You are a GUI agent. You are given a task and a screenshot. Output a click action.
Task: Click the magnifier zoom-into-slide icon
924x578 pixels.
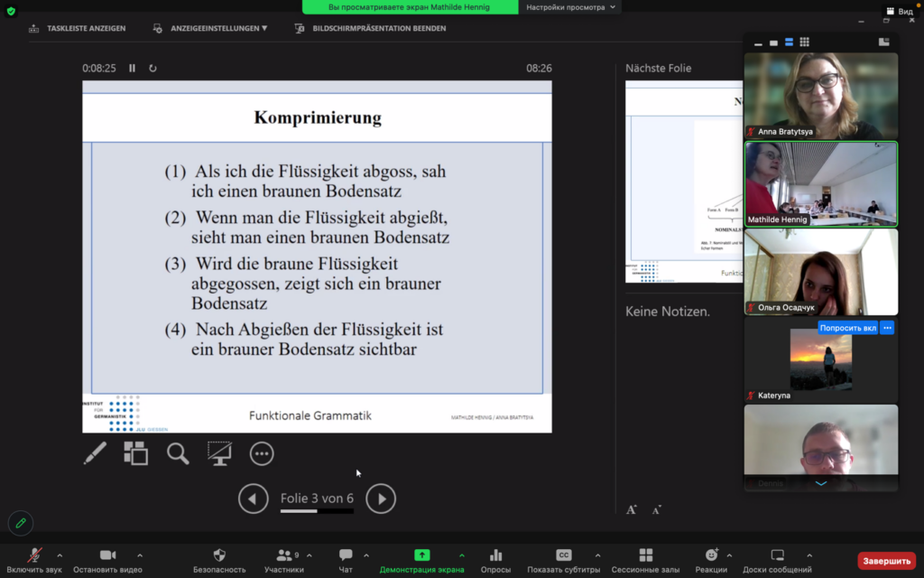[178, 453]
